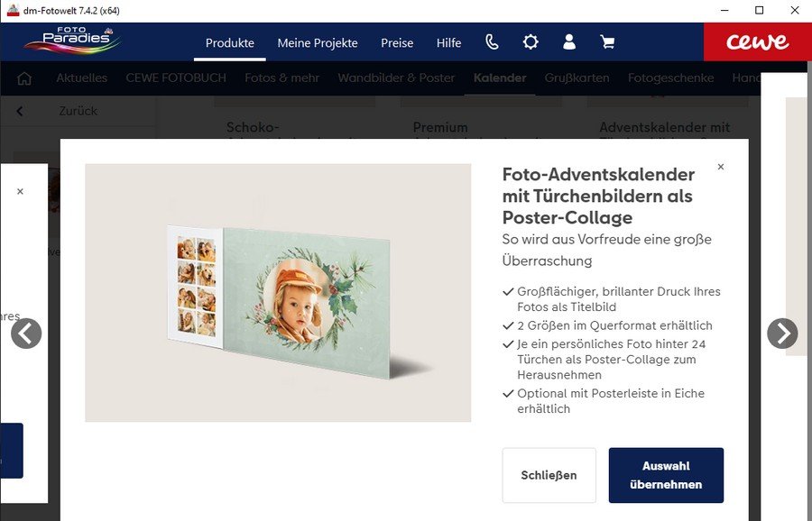Click the phone contact icon
812x521 pixels.
pyautogui.click(x=492, y=41)
